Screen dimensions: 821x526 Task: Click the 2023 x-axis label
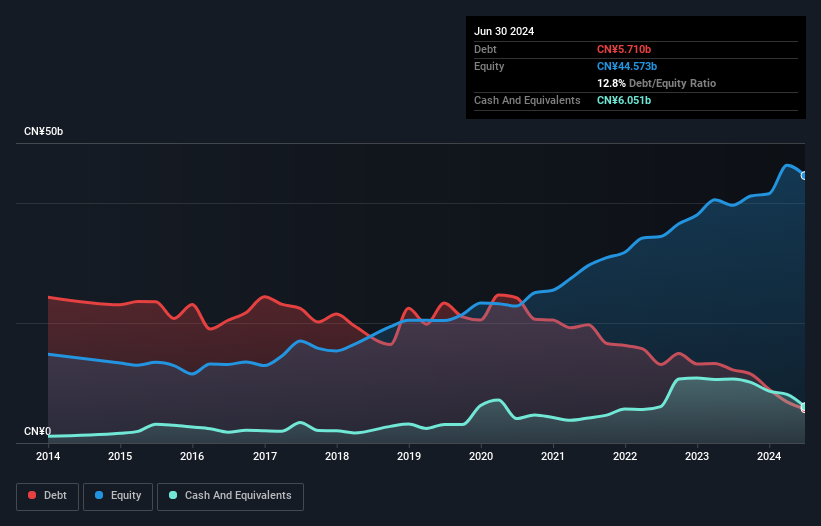pyautogui.click(x=697, y=456)
